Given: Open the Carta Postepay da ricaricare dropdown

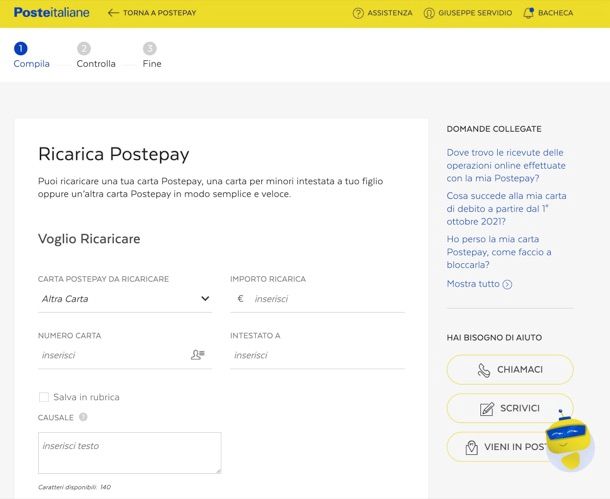Looking at the screenshot, I should (125, 299).
